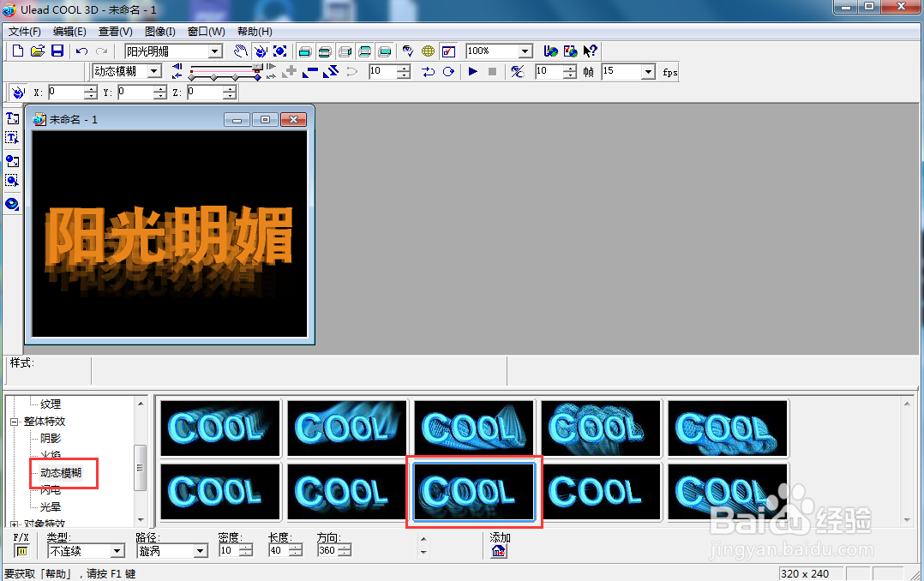The height and width of the screenshot is (581, 924).
Task: Toggle the F/X effect enable button
Action: (21, 551)
